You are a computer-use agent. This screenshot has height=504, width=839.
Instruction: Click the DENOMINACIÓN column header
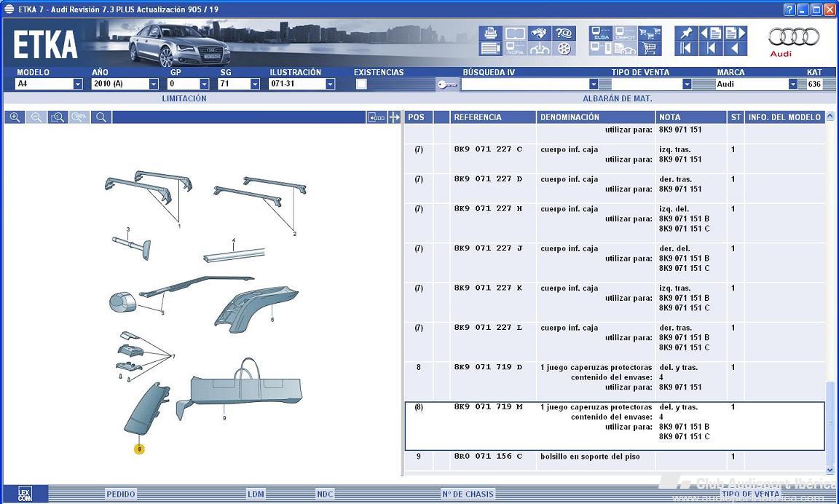tap(596, 117)
